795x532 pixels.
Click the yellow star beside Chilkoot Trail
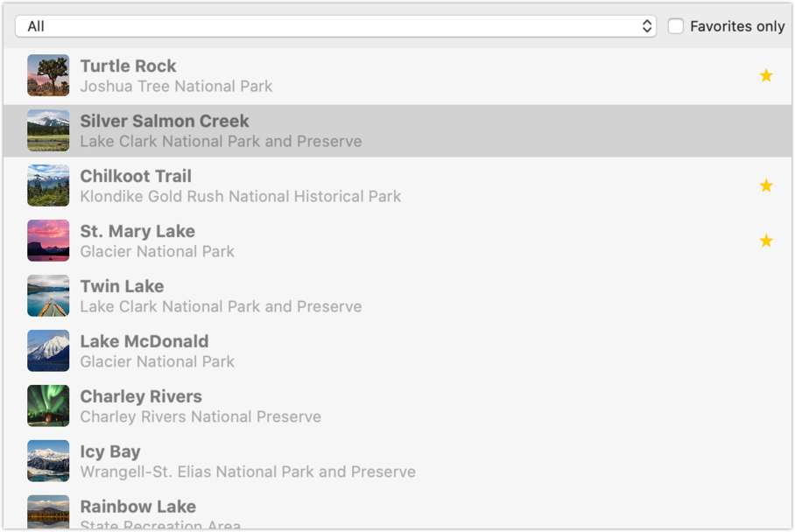tap(766, 185)
